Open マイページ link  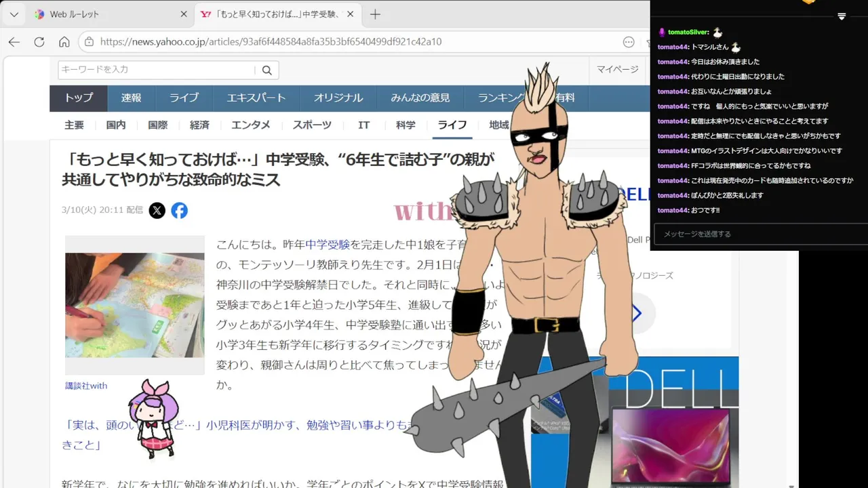617,69
